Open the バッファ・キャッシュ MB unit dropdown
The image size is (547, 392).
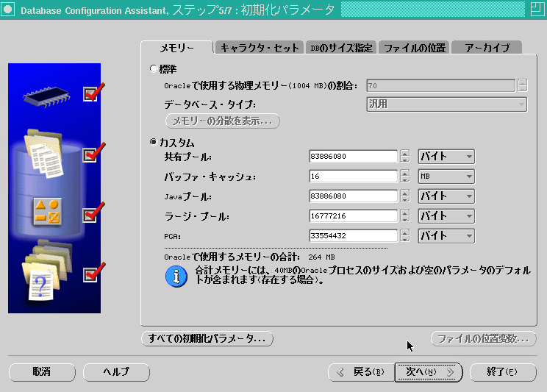click(446, 177)
